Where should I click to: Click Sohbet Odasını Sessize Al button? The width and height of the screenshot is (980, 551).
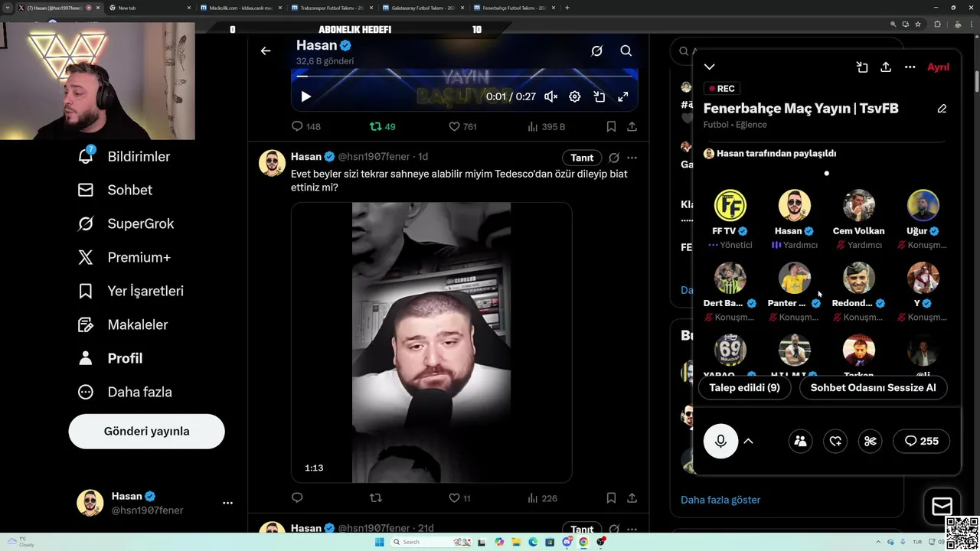tap(873, 388)
